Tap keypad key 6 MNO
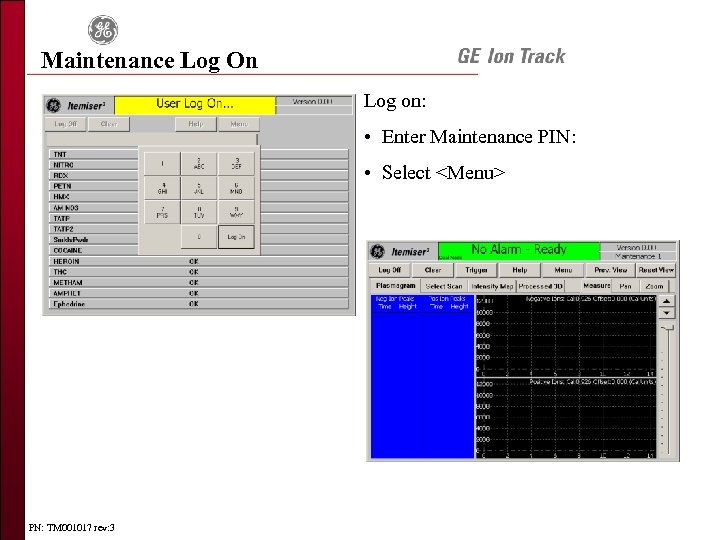This screenshot has height=540, width=720. [236, 188]
